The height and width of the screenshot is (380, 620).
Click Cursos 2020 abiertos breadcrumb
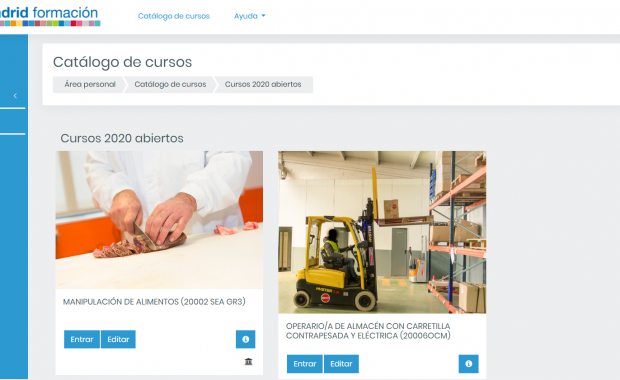coord(263,84)
